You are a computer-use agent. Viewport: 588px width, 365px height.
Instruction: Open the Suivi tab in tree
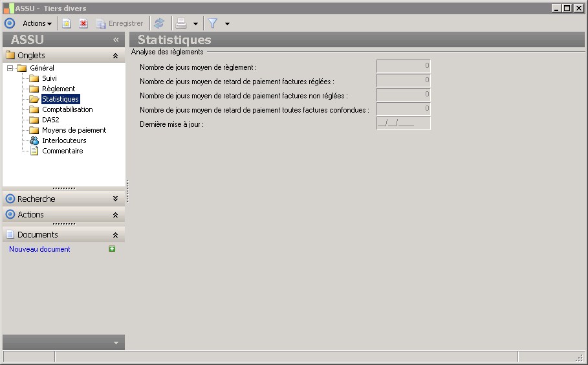coord(49,78)
